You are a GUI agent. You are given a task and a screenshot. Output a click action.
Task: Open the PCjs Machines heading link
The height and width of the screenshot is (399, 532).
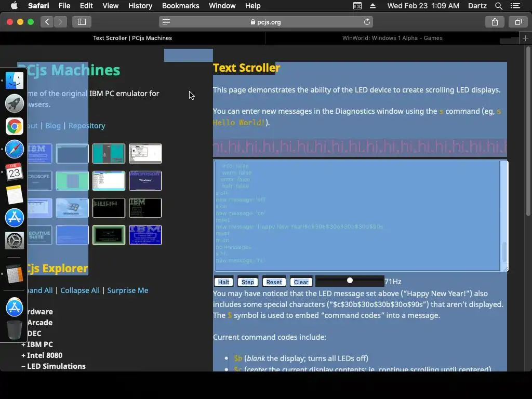(69, 70)
